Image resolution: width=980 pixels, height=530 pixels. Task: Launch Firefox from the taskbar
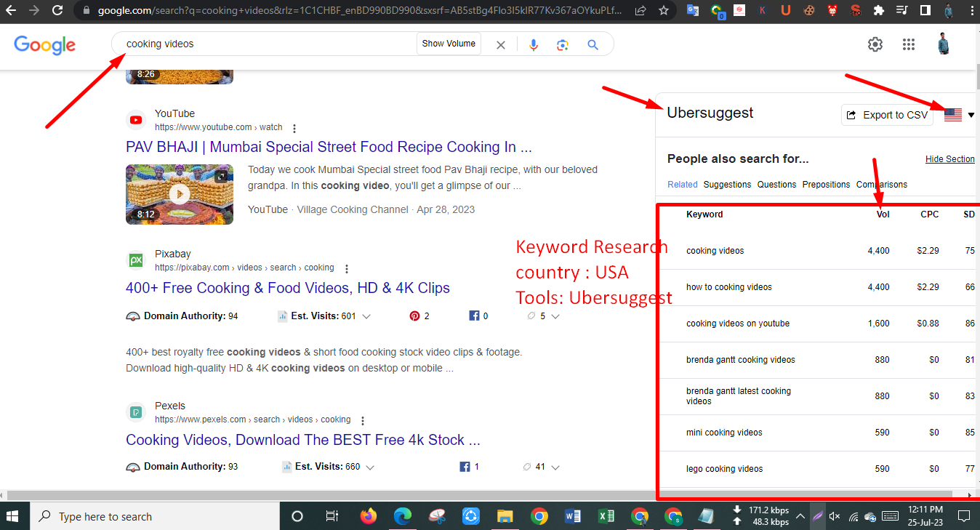click(369, 516)
